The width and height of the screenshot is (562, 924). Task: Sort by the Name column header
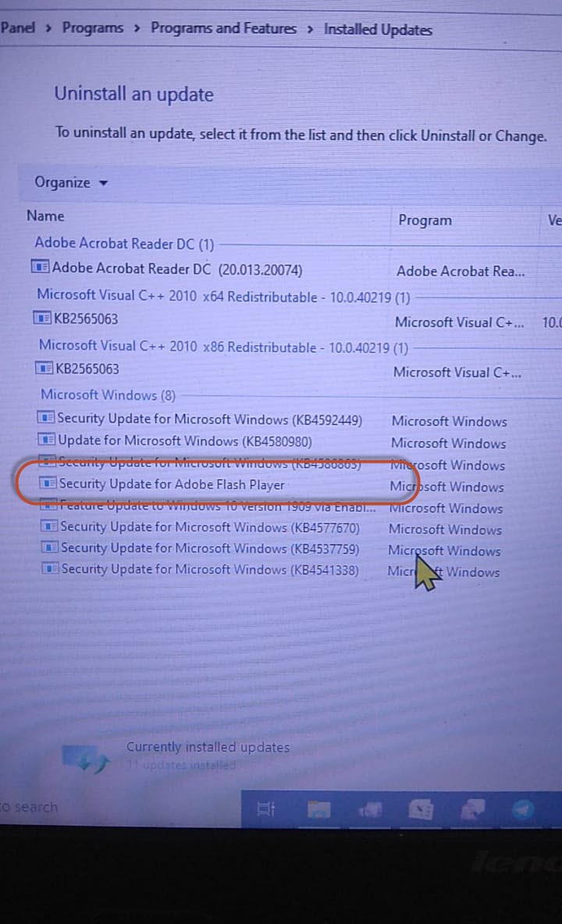tap(45, 215)
